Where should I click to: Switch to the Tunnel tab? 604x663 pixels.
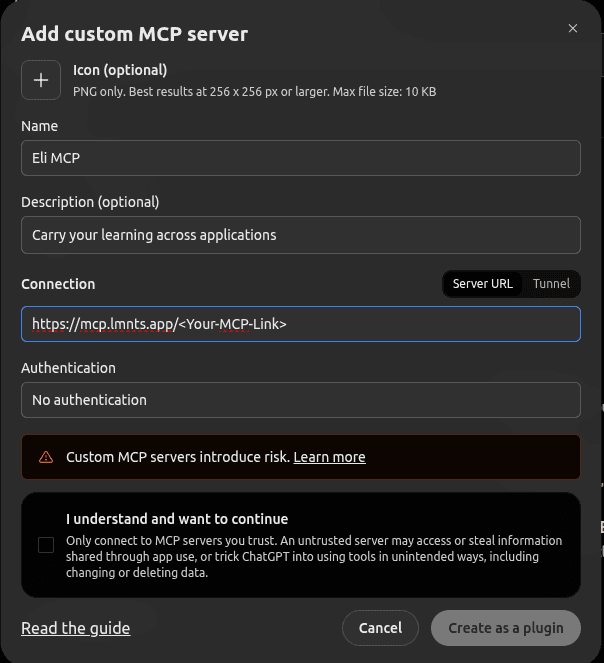click(x=551, y=284)
